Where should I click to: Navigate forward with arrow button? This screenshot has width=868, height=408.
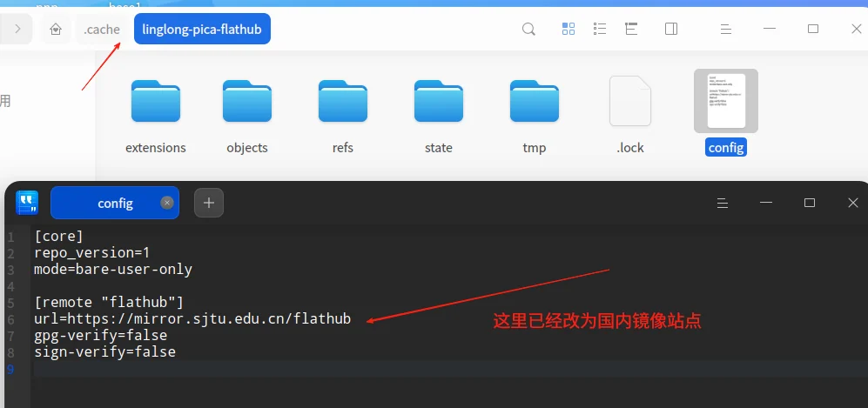click(x=17, y=29)
